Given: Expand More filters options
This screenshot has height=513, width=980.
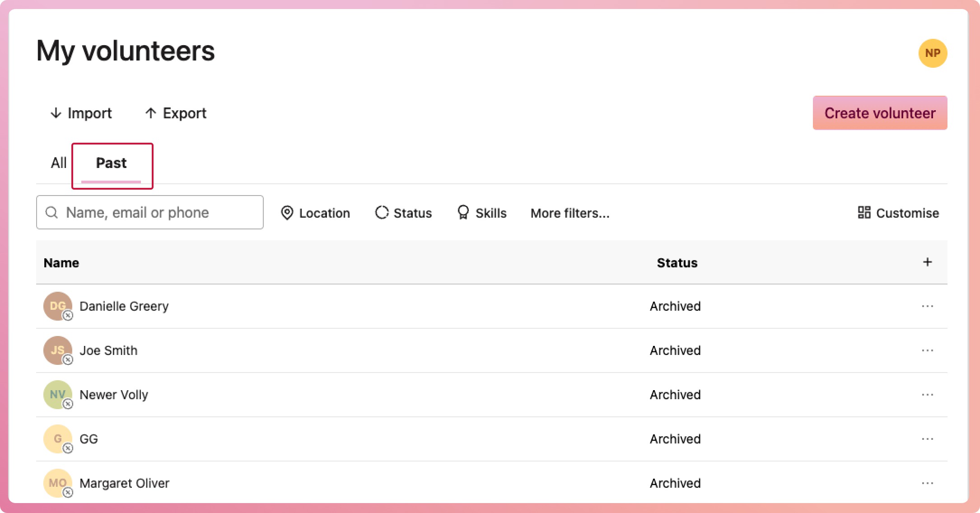Looking at the screenshot, I should (x=569, y=213).
